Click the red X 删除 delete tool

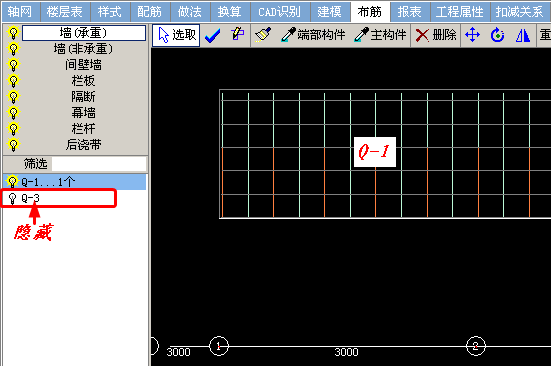436,35
